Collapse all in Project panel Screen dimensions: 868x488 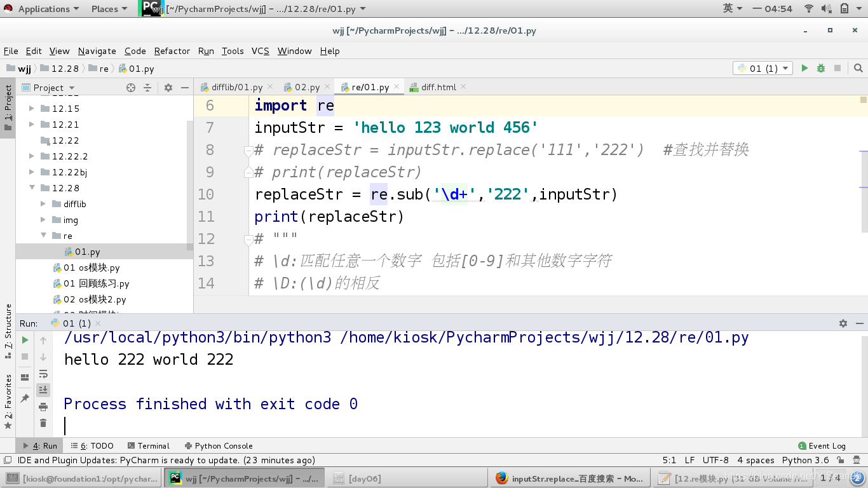click(147, 88)
